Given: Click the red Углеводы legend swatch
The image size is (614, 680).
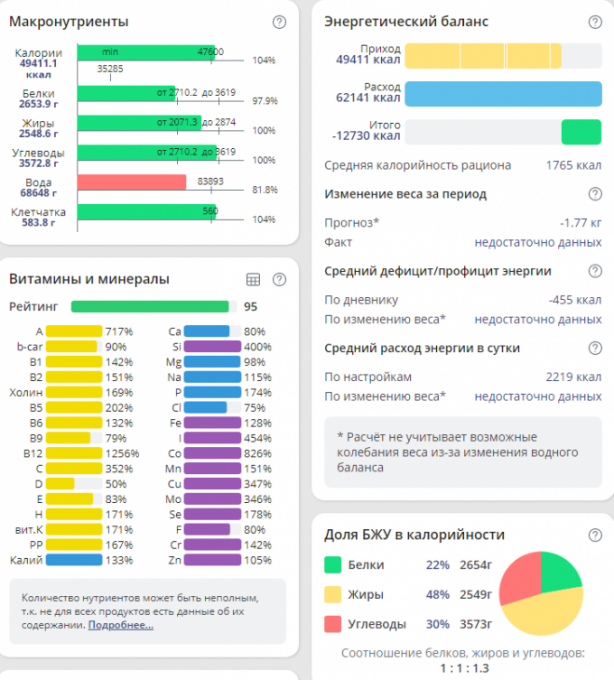Looking at the screenshot, I should point(334,624).
